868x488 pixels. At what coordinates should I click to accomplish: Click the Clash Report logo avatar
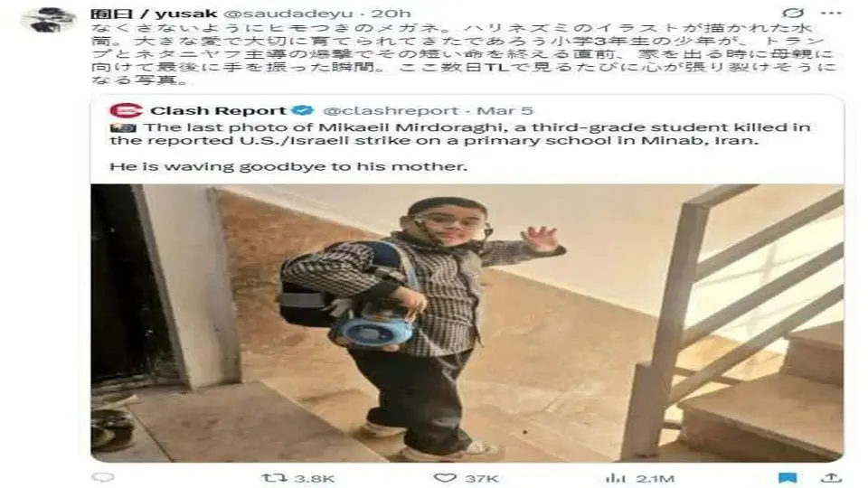[127, 110]
